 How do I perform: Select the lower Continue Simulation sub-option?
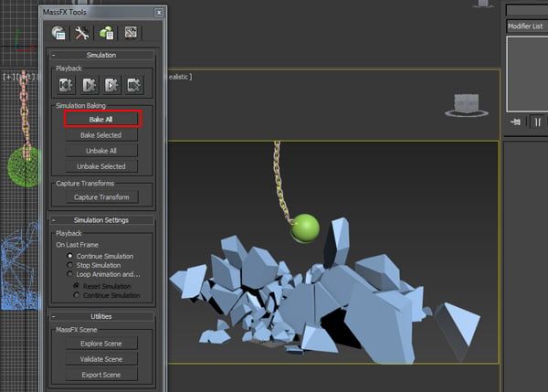[x=76, y=295]
